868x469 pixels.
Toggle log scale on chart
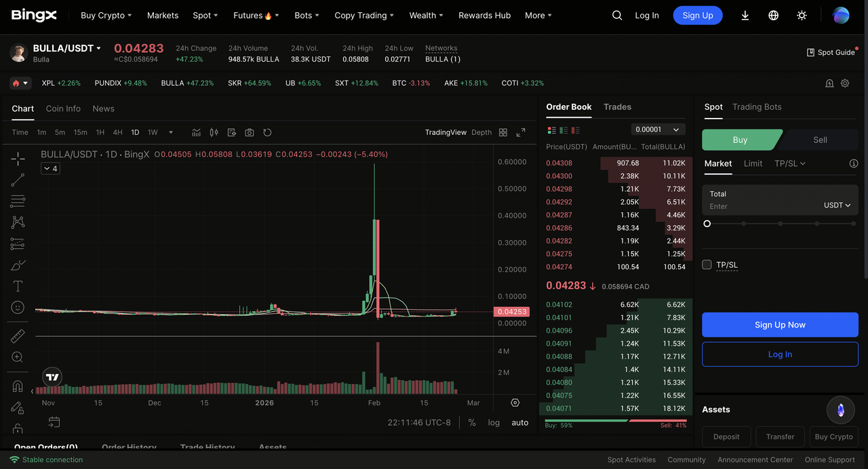(x=494, y=422)
